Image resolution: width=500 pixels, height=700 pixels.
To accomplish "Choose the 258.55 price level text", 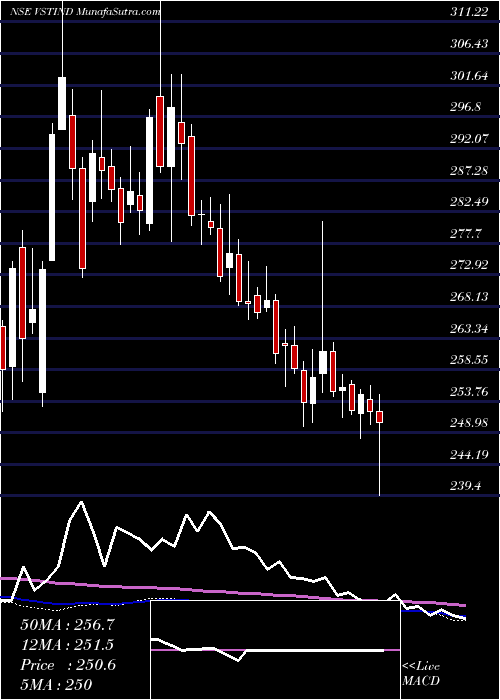I will 469,361.
